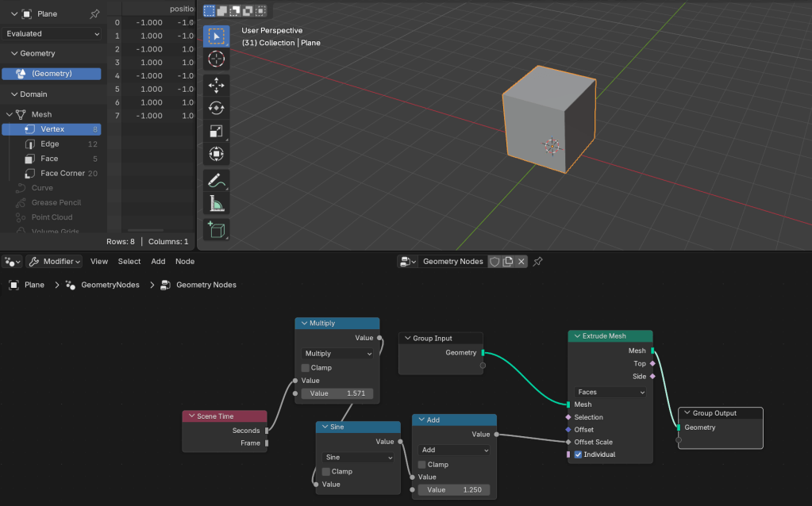Open the Evaluated mode dropdown
Screen dimensions: 812x506
(x=53, y=34)
